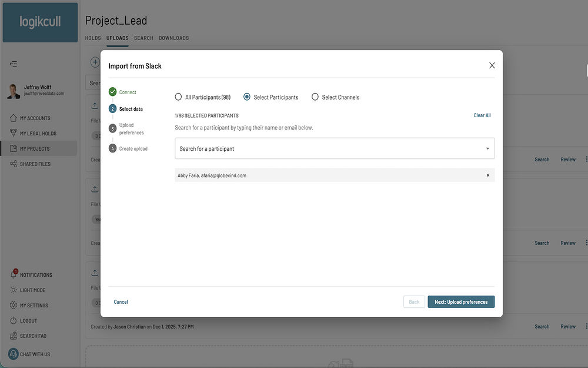Open My Legal Holds icon
This screenshot has width=588, height=368.
(14, 133)
